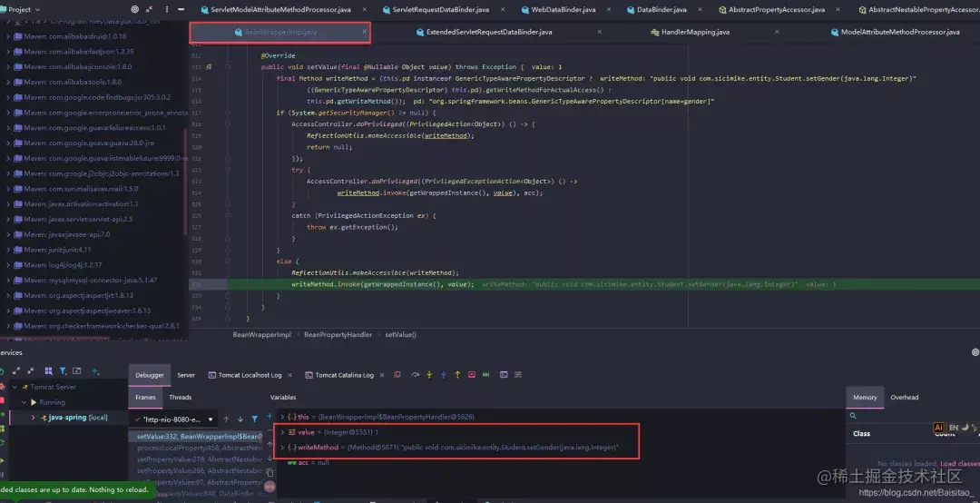Expand the writeMethod variable
The image size is (980, 503).
pos(282,448)
